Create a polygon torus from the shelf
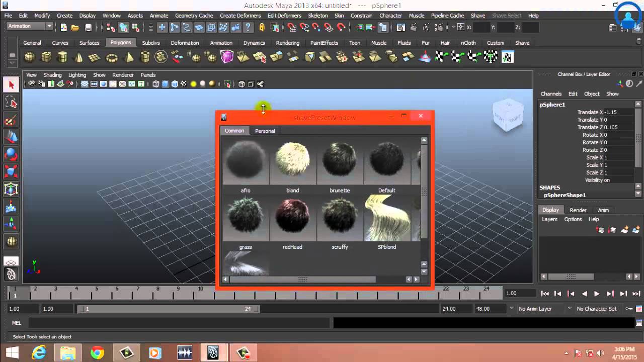Image resolution: width=644 pixels, height=362 pixels. (x=112, y=57)
